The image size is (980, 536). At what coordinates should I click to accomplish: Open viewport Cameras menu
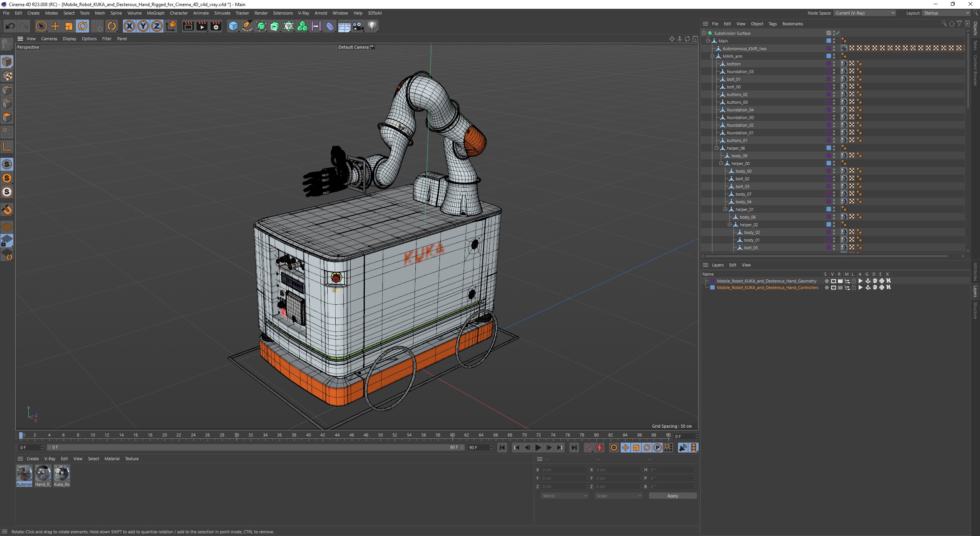coord(49,39)
